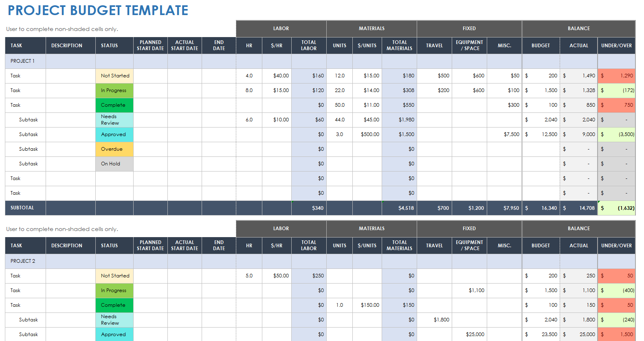Select the first STATUS column header
644x341 pixels.
pyautogui.click(x=114, y=46)
